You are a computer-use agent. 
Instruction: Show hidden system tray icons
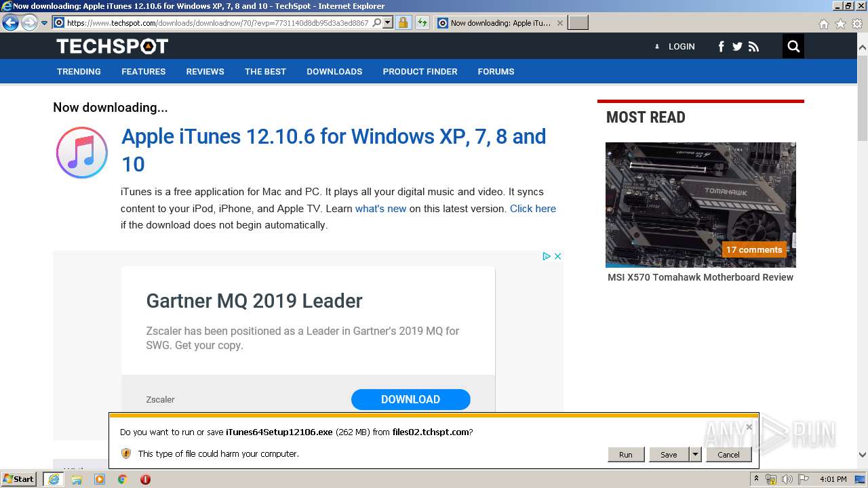(757, 479)
